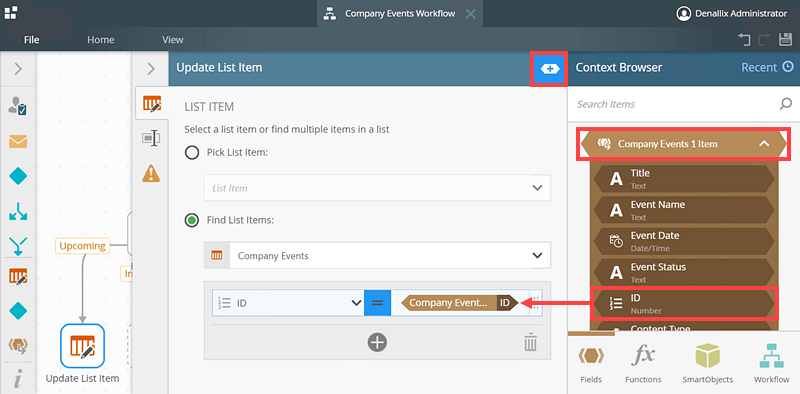The image size is (800, 394).
Task: Select the email envelope toolbox icon
Action: [x=18, y=141]
